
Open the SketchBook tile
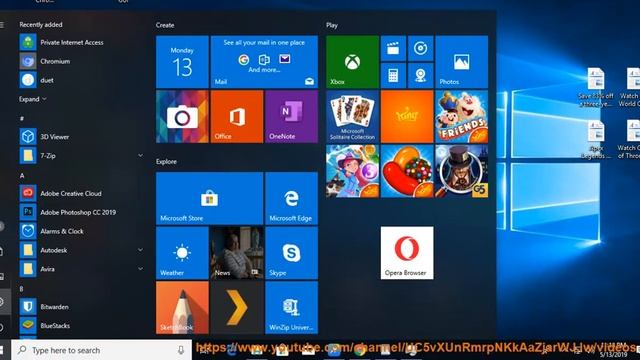(182, 308)
